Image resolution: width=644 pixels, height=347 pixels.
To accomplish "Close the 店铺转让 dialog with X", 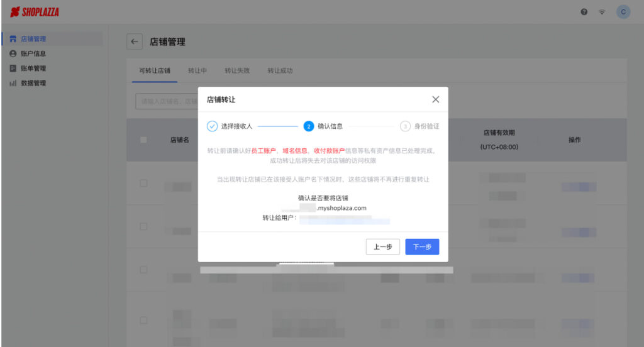I will [x=436, y=99].
